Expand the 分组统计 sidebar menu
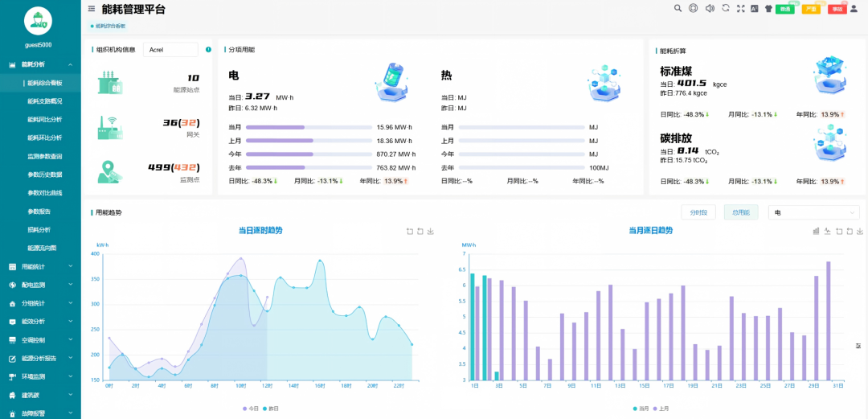 tap(40, 303)
